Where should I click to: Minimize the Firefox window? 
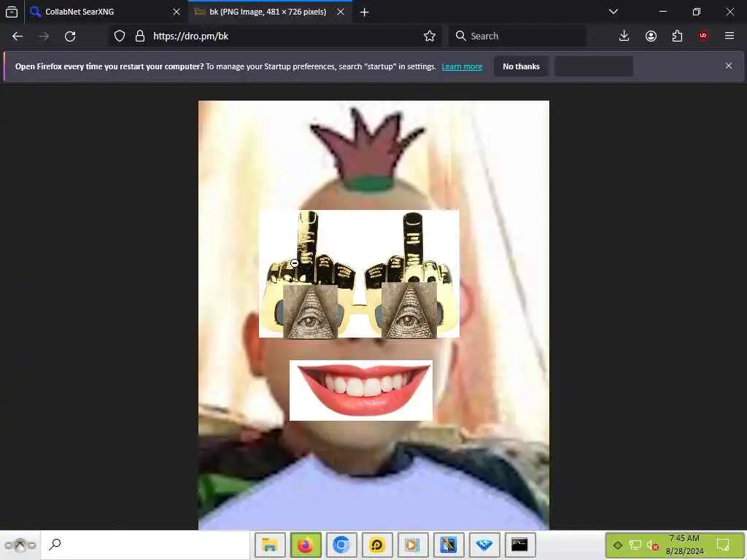coord(662,12)
